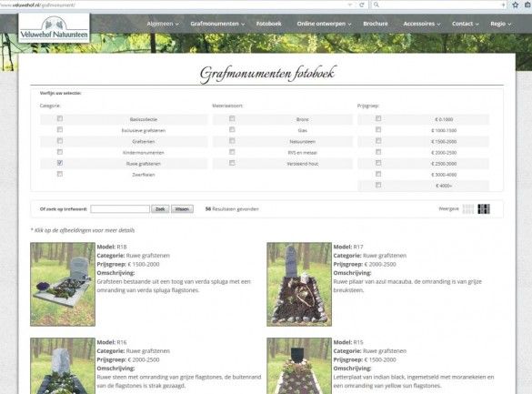
Task: Go to the Fotoboek page
Action: click(x=268, y=24)
